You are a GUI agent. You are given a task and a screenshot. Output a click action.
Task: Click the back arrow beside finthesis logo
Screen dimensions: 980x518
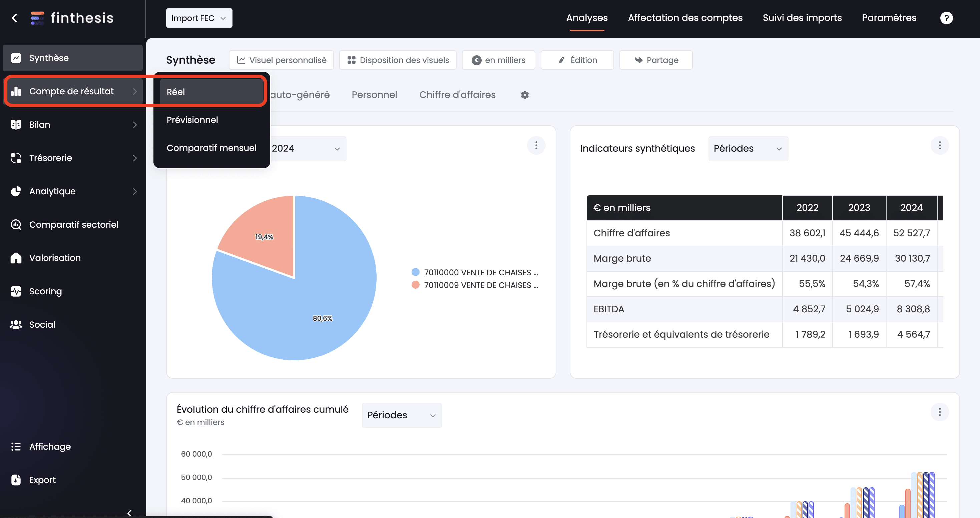click(x=14, y=18)
